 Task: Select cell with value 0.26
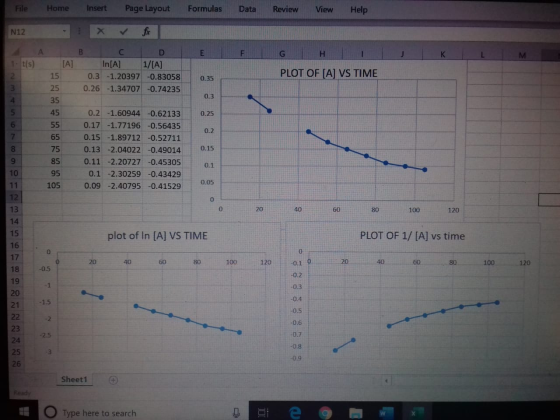click(x=81, y=88)
